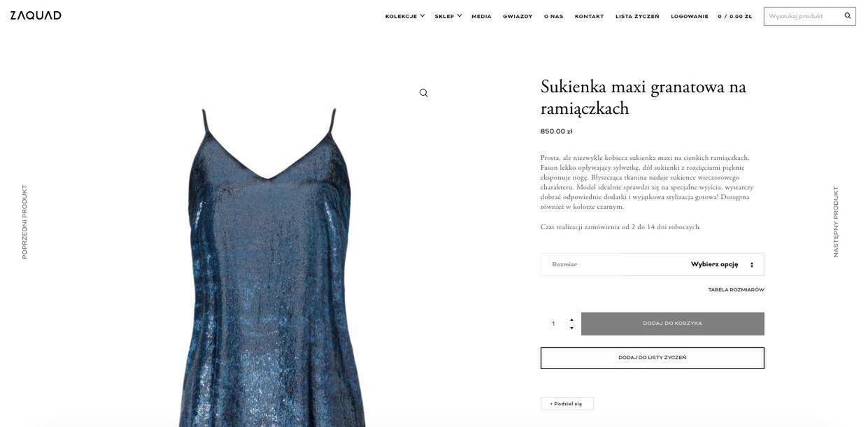Open the cart showing 0 / 0.00 zł
This screenshot has height=427, width=868.
735,16
